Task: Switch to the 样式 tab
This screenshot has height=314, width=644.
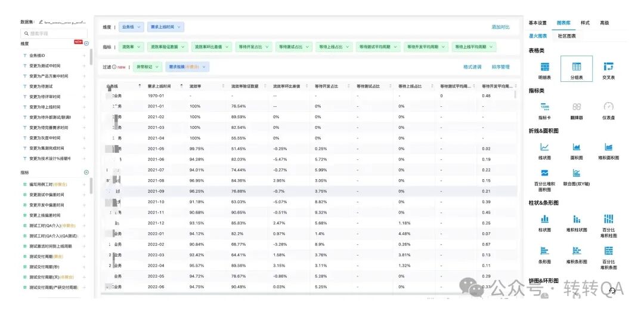Action: tap(585, 23)
